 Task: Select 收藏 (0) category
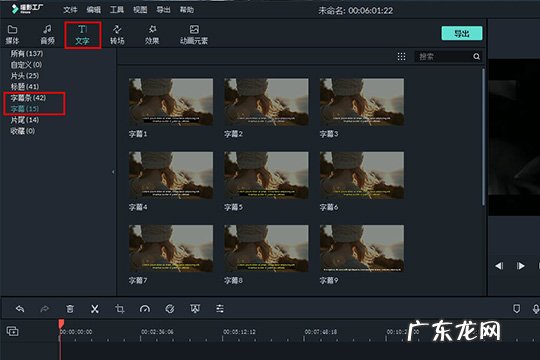[x=23, y=131]
